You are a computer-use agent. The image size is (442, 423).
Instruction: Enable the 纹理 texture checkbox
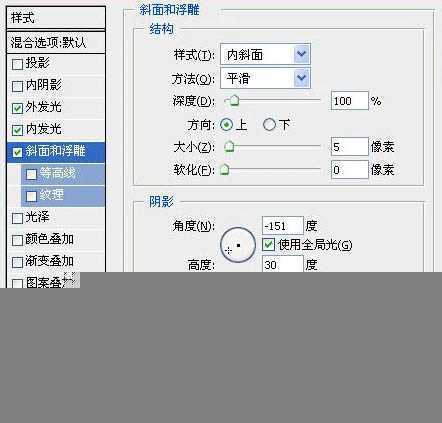(x=31, y=196)
